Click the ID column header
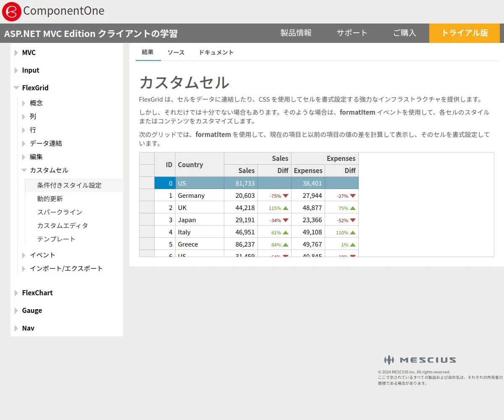Viewport: 504px width, 420px height. (165, 165)
